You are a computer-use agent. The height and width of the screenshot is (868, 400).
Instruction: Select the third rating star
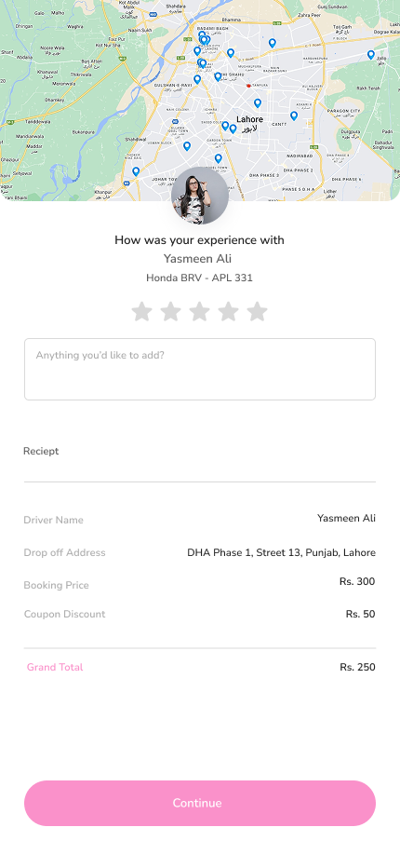pyautogui.click(x=199, y=312)
